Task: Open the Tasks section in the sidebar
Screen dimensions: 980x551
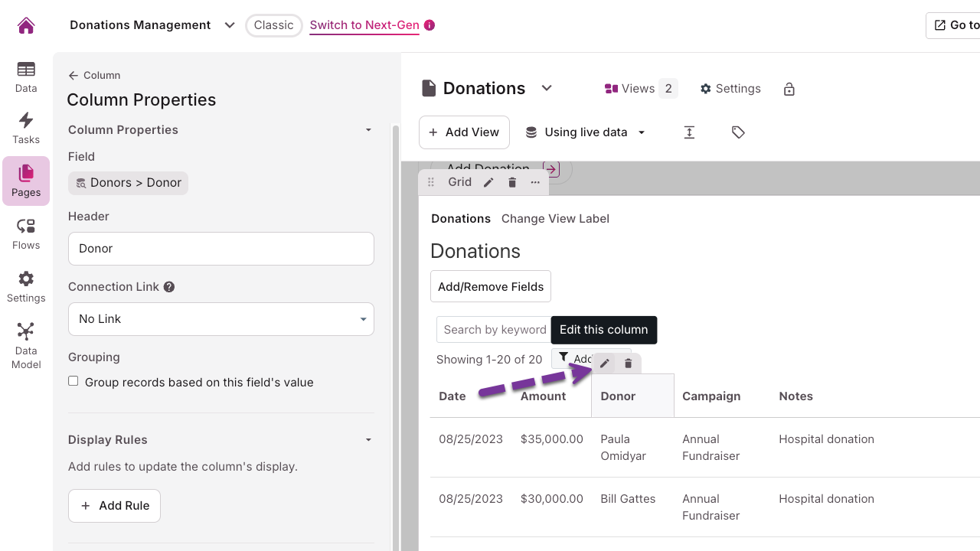Action: [x=26, y=128]
